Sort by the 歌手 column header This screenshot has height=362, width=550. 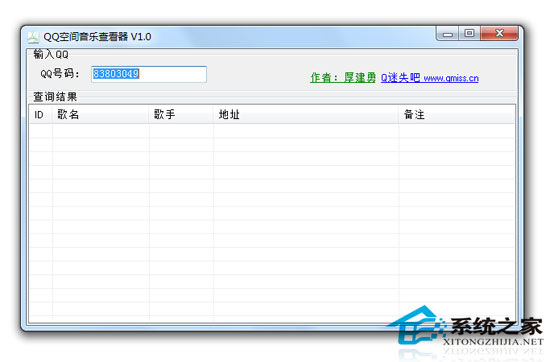181,114
